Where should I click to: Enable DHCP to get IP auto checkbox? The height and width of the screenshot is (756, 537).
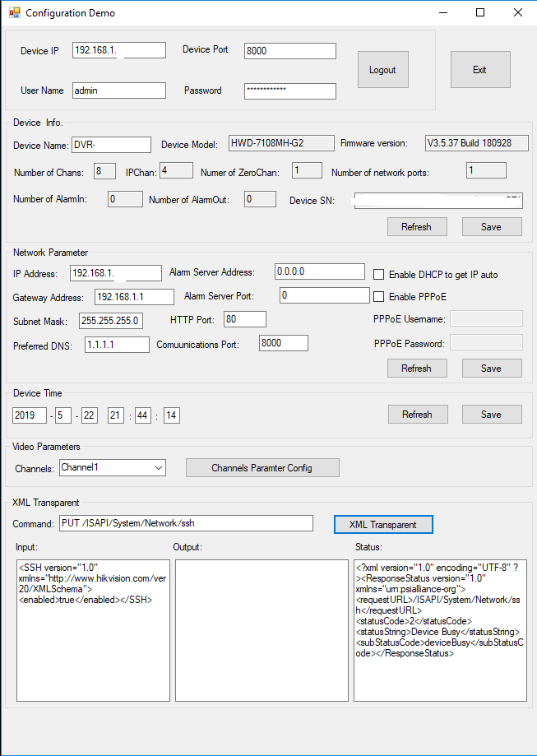pos(379,275)
